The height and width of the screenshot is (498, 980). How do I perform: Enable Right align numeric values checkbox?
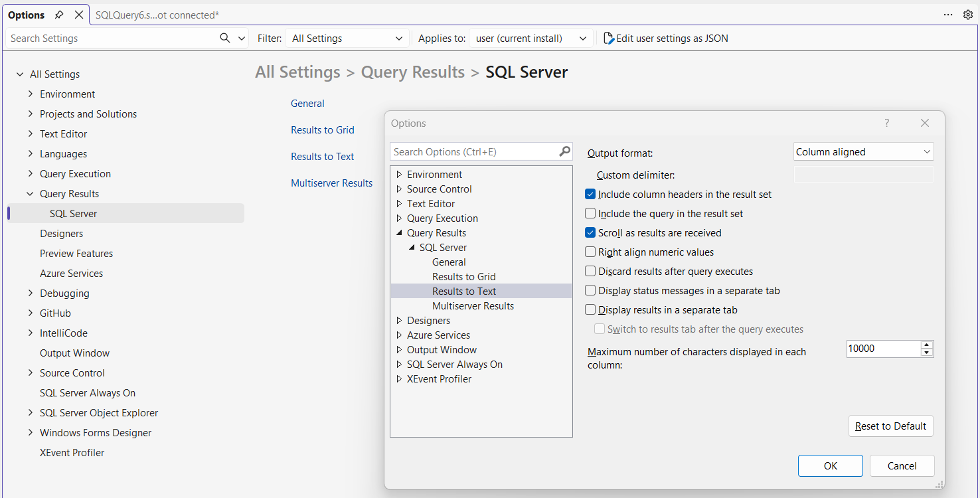tap(590, 252)
